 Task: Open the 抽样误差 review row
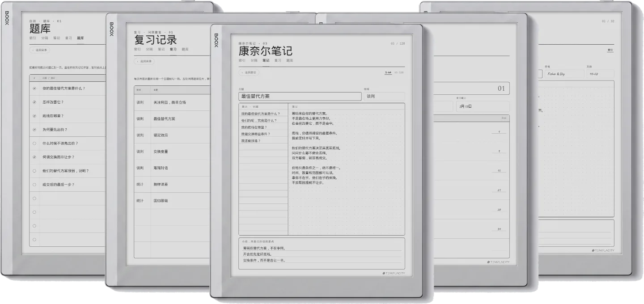pos(172,184)
